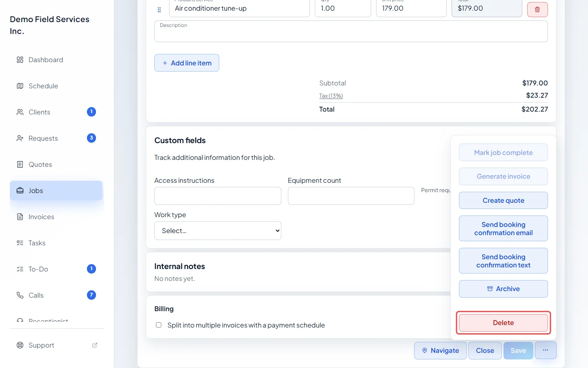588x368 pixels.
Task: Click the Navigate button
Action: click(x=440, y=350)
